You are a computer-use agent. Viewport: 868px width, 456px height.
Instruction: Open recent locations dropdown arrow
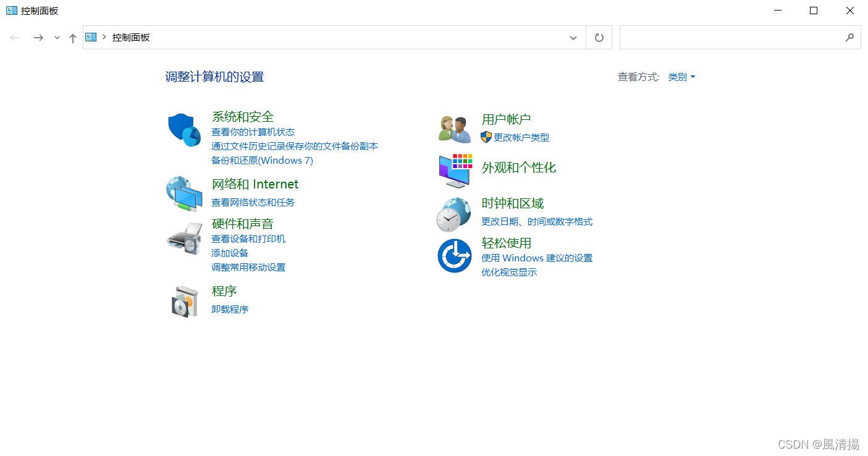[57, 38]
